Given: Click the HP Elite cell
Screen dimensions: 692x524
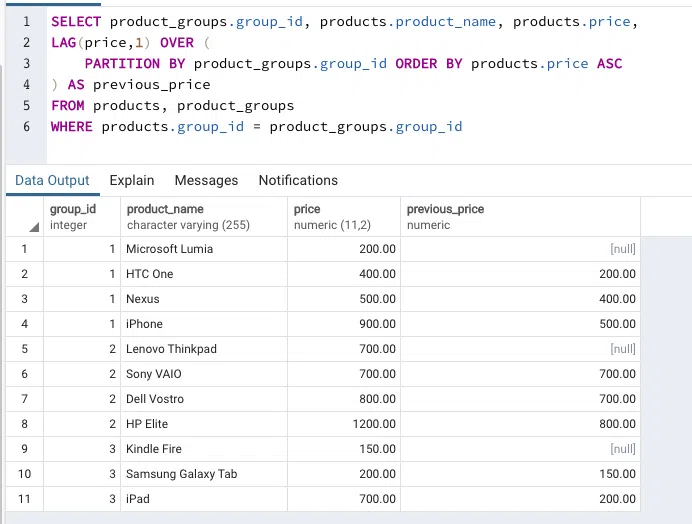Looking at the screenshot, I should pyautogui.click(x=204, y=424).
